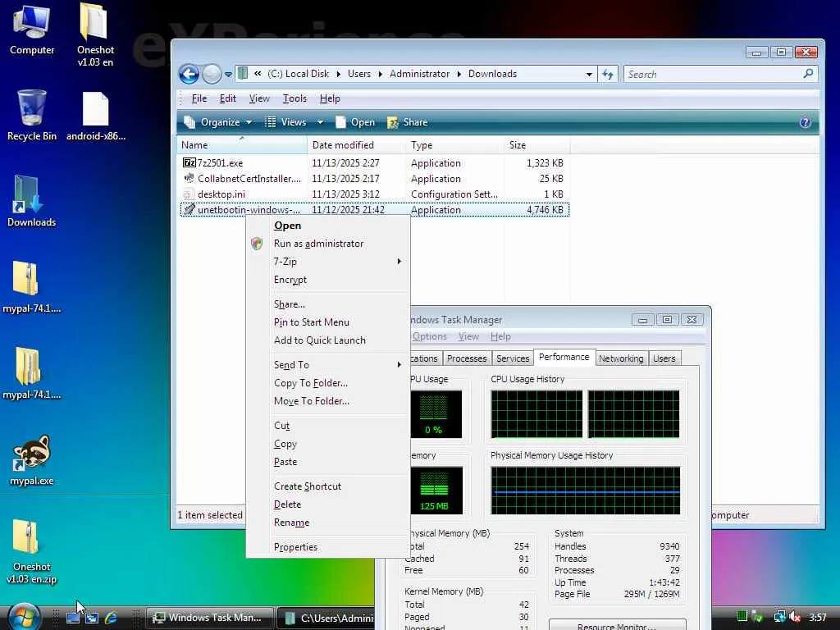Switch to Task Manager Services tab

(x=513, y=358)
